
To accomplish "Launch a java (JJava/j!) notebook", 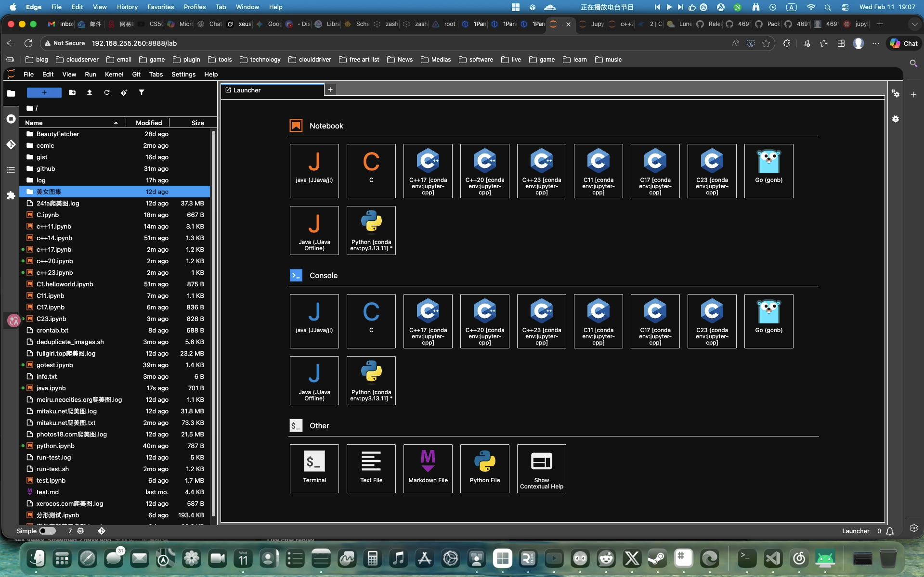I will click(x=314, y=171).
